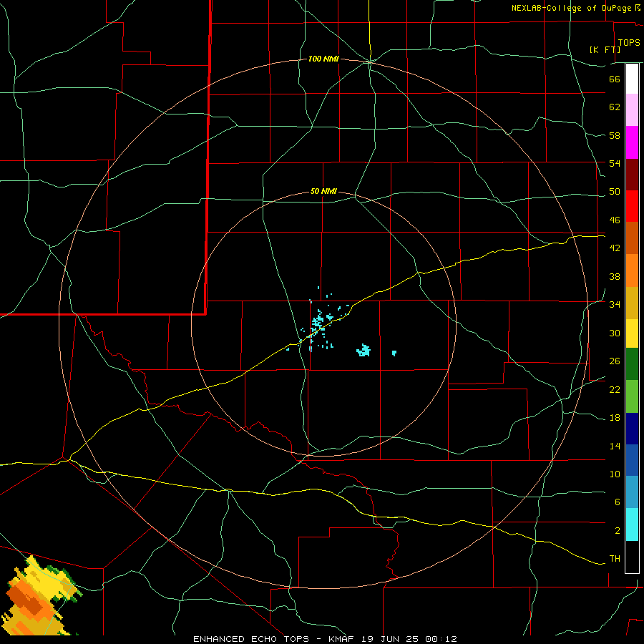Click the yellow 30 kft legend swatch
This screenshot has height=644, width=644.
click(632, 333)
